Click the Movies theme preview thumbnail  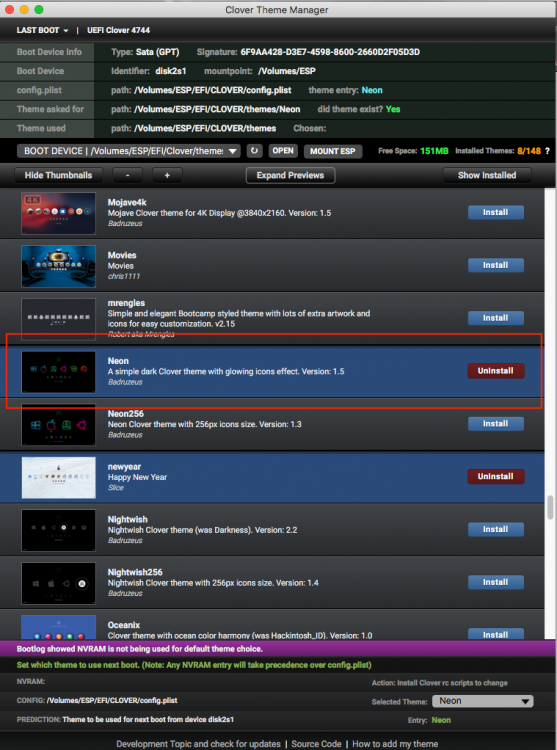[58, 266]
